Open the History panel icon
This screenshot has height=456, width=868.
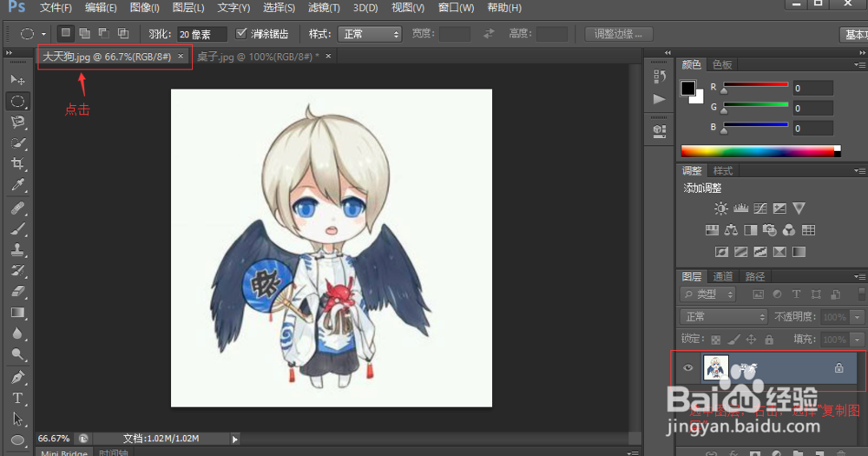[x=660, y=76]
